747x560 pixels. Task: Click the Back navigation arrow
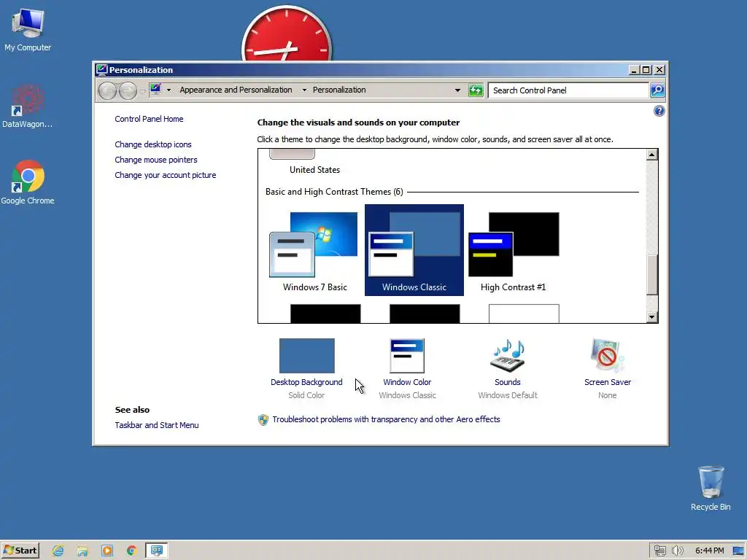pyautogui.click(x=107, y=90)
